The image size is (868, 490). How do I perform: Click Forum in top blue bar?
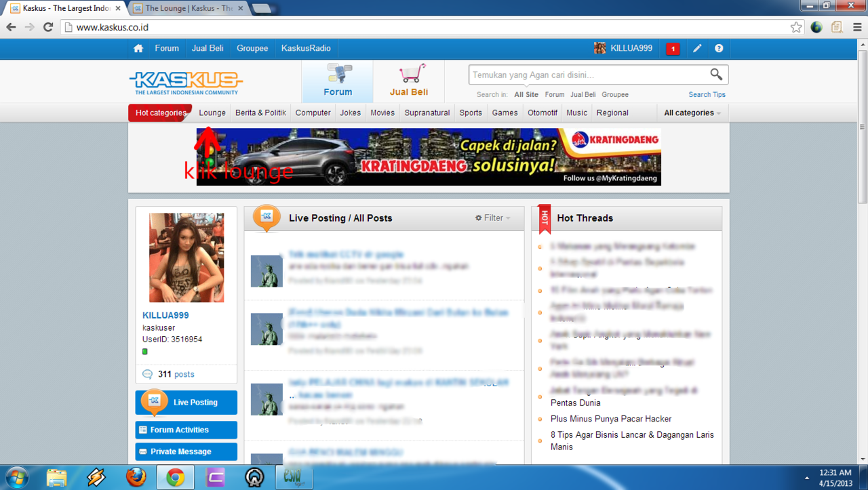(x=167, y=48)
